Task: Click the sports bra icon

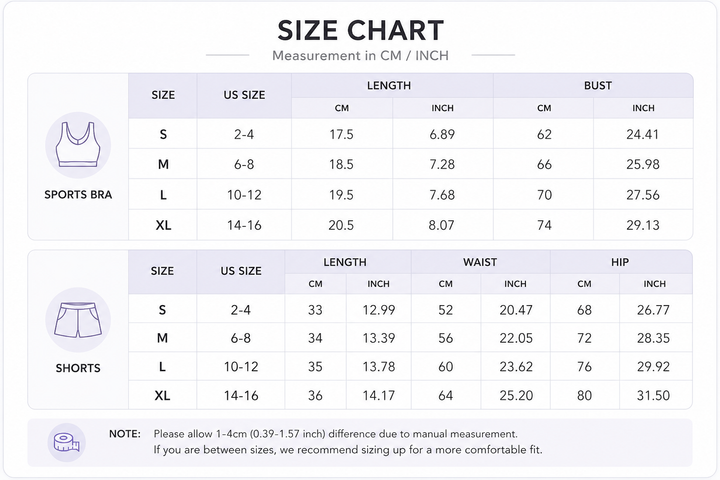Action: click(78, 145)
